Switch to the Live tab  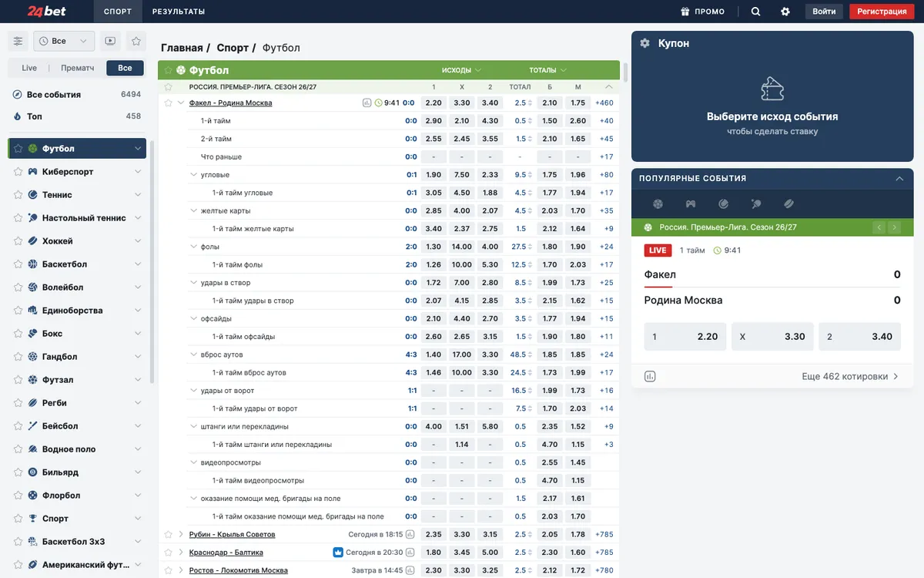pos(29,68)
